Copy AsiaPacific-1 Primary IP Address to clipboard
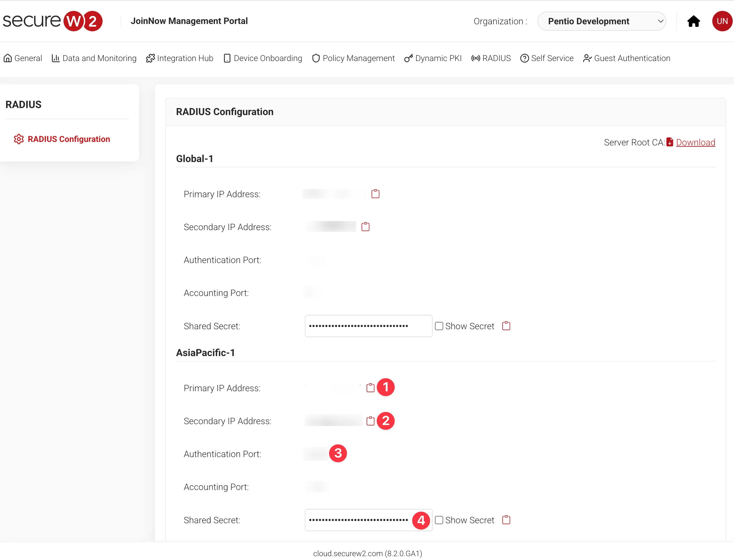Image resolution: width=734 pixels, height=560 pixels. (x=370, y=388)
